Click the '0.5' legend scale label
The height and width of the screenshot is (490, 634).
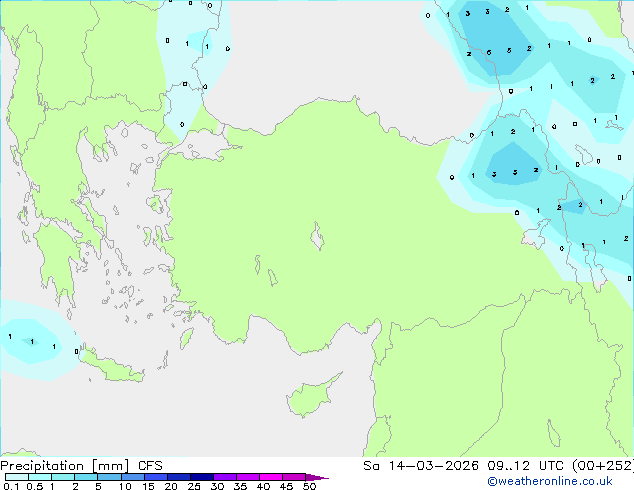[x=34, y=486]
